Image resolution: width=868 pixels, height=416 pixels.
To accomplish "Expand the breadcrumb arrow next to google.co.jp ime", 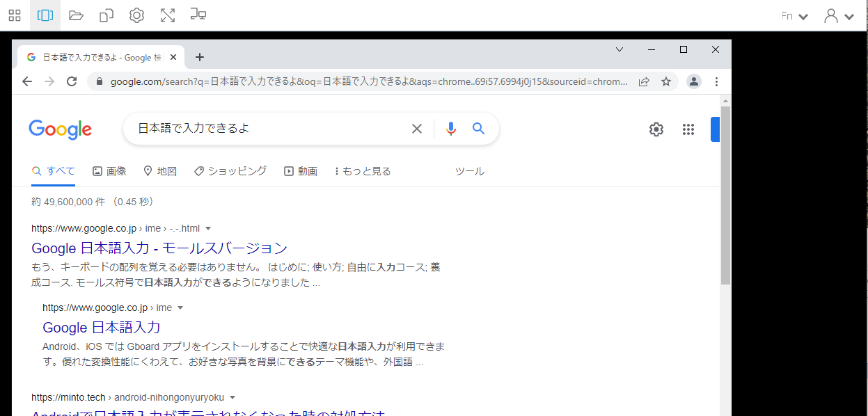I will pyautogui.click(x=180, y=307).
